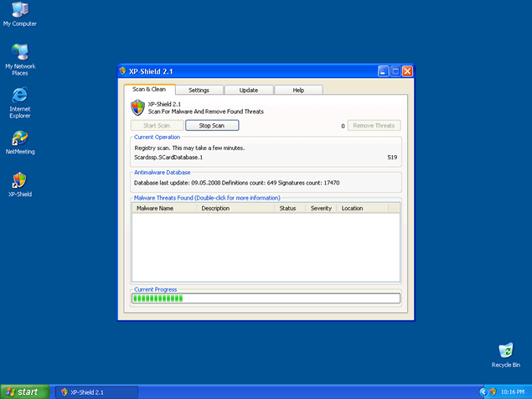This screenshot has width=532, height=399.
Task: Expand hidden system tray icons
Action: click(x=483, y=391)
